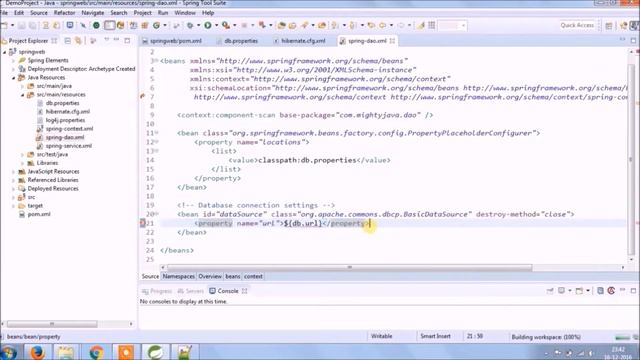The image size is (640, 360).
Task: Click the Display Selected Console icon
Action: [x=562, y=291]
